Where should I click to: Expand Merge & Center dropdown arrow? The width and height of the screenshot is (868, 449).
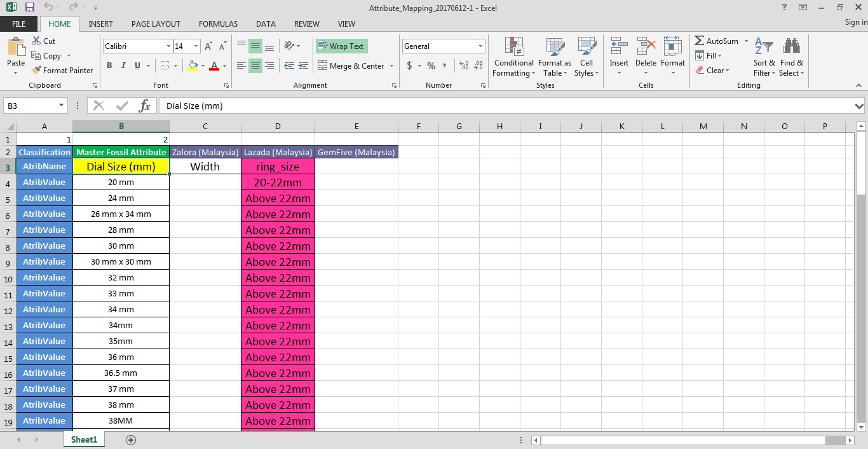click(x=391, y=66)
